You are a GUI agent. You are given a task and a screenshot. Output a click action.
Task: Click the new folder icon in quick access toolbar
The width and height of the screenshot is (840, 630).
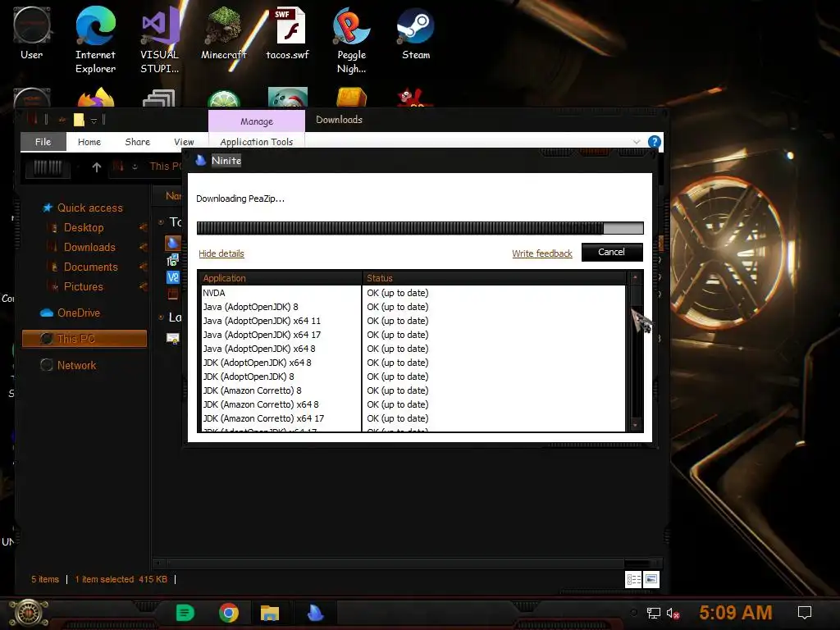[x=79, y=120]
